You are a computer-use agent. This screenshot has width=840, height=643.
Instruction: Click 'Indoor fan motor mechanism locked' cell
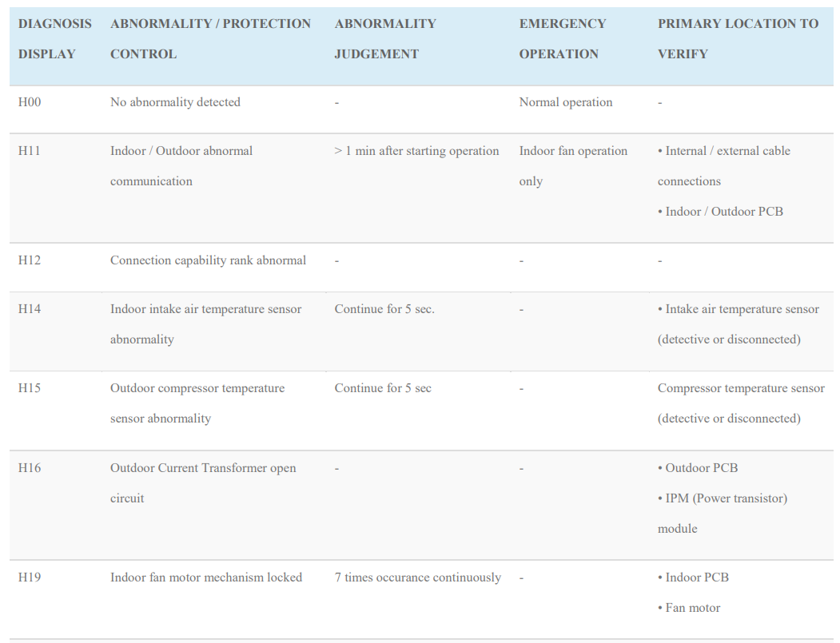[x=206, y=578]
